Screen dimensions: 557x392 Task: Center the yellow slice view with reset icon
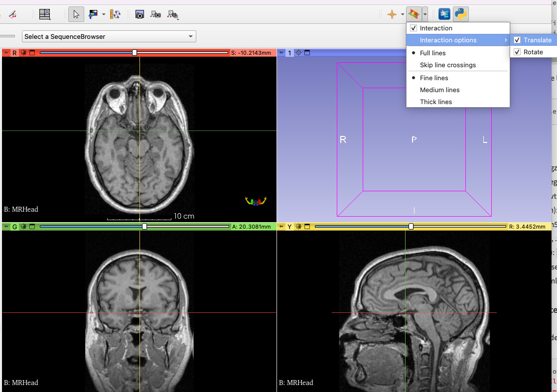(x=299, y=226)
